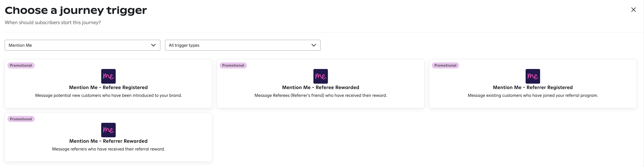Open the All trigger types dropdown
The image size is (644, 167).
243,45
